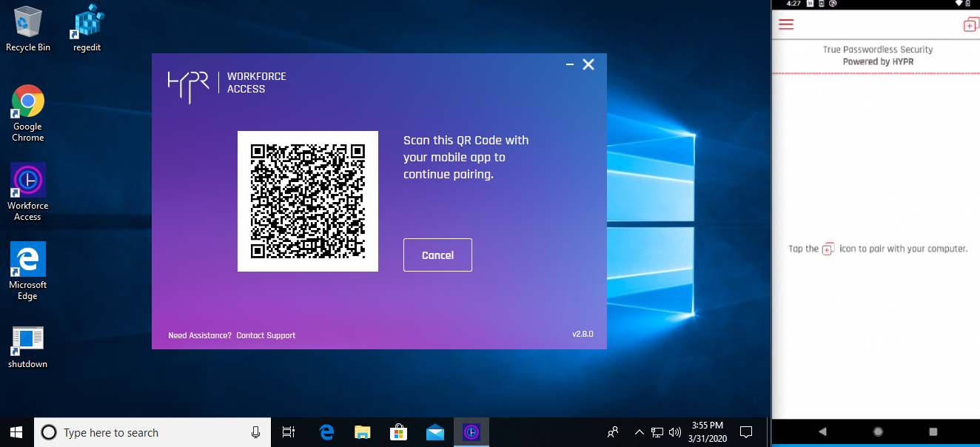Open Task View from the taskbar
This screenshot has width=980, height=447.
(289, 432)
